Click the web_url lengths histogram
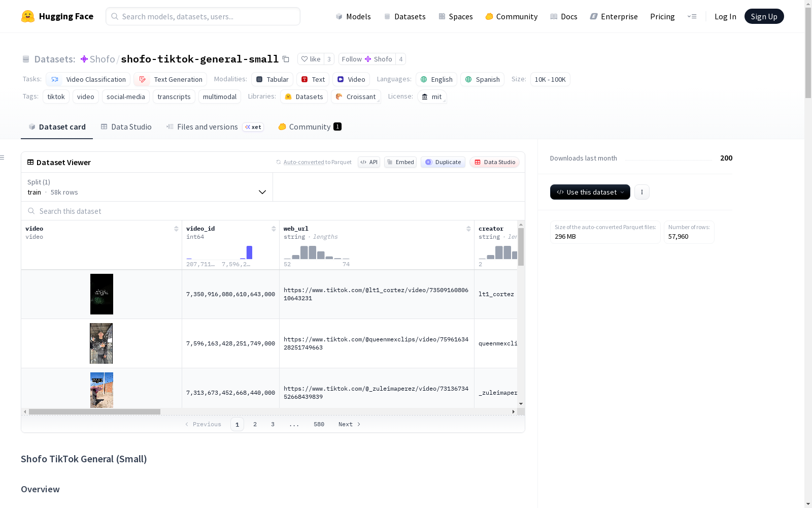 coord(317,252)
